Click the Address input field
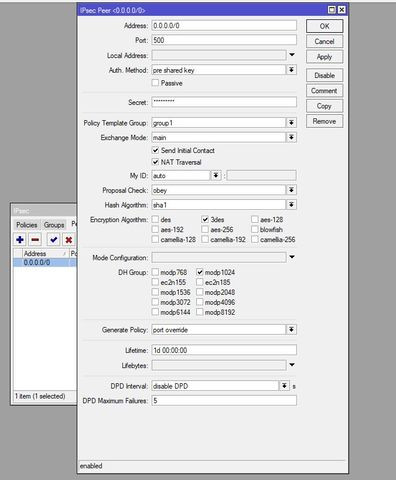Viewport: 396px width, 480px height. pos(224,25)
